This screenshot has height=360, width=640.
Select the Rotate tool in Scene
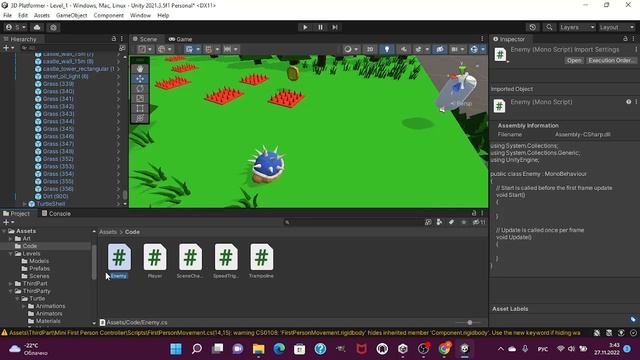140,89
